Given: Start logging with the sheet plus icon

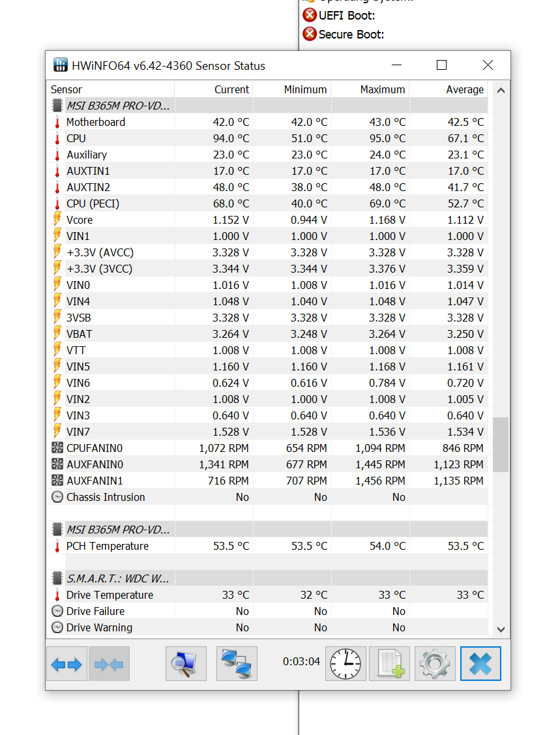Looking at the screenshot, I should pos(389,664).
